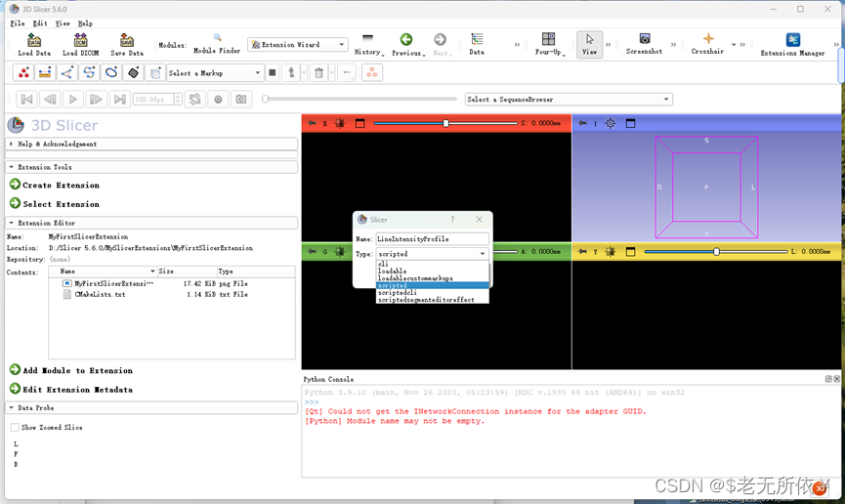Collapse the Extension Editor section

(150, 223)
